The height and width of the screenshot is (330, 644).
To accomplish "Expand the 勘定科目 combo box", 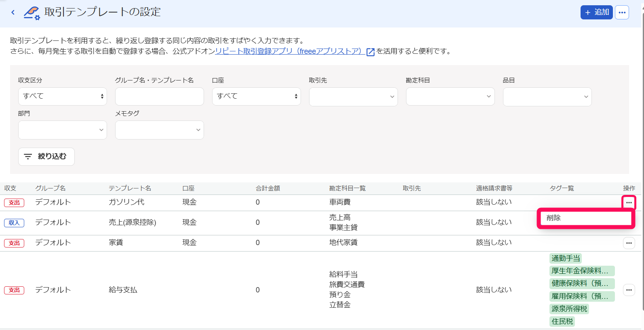I will click(x=450, y=97).
